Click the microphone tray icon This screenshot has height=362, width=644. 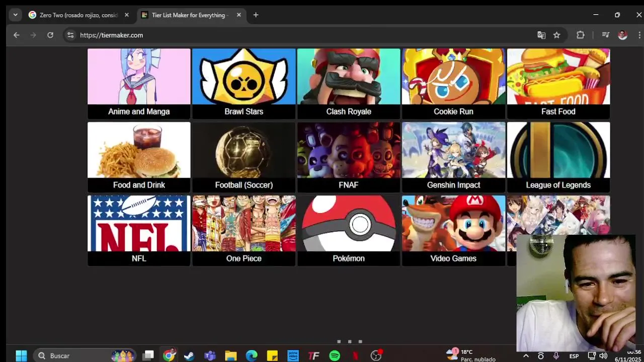pos(556,356)
